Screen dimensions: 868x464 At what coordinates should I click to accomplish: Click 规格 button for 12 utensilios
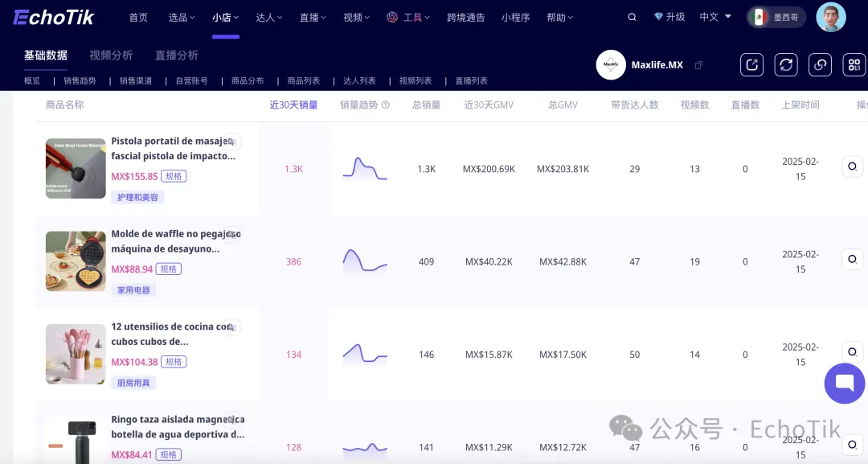pyautogui.click(x=174, y=362)
